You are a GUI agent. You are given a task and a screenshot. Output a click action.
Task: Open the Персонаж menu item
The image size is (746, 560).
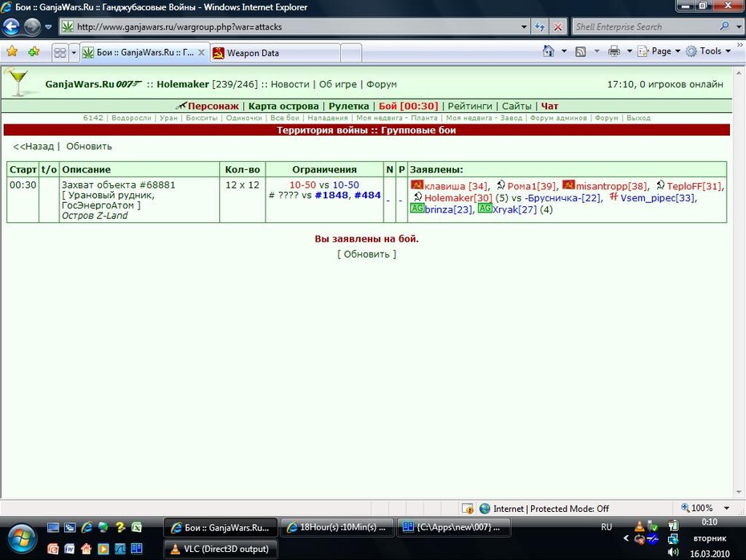(213, 106)
